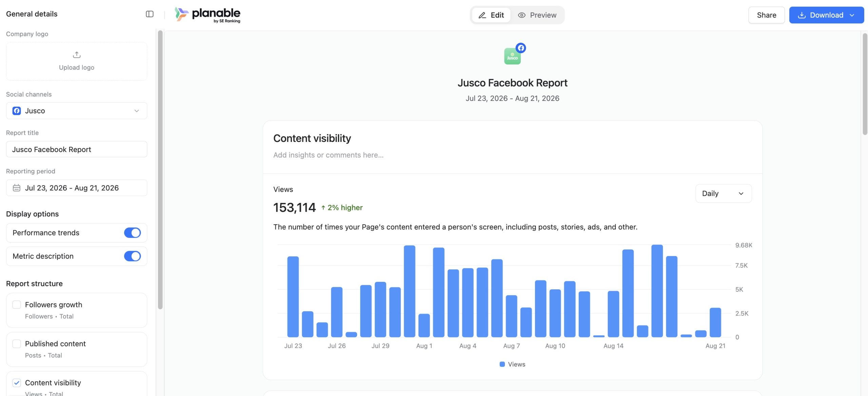The image size is (868, 396).
Task: Uncheck the Content visibility checkbox
Action: [17, 383]
